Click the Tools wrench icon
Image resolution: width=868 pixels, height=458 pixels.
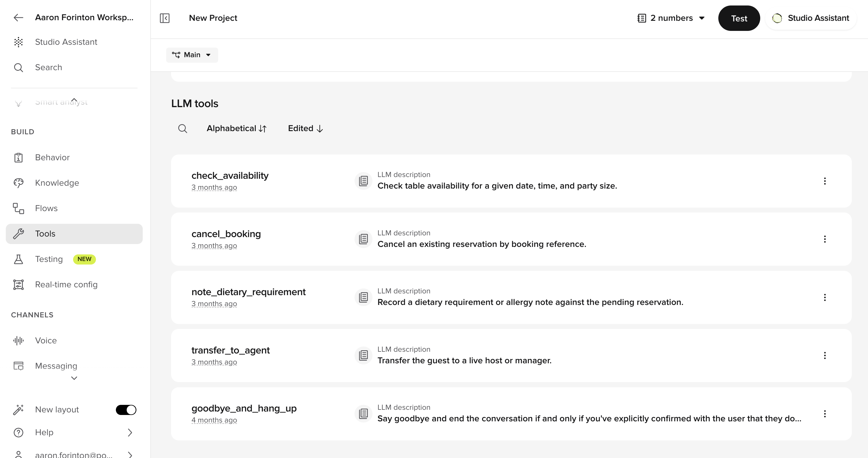[18, 234]
